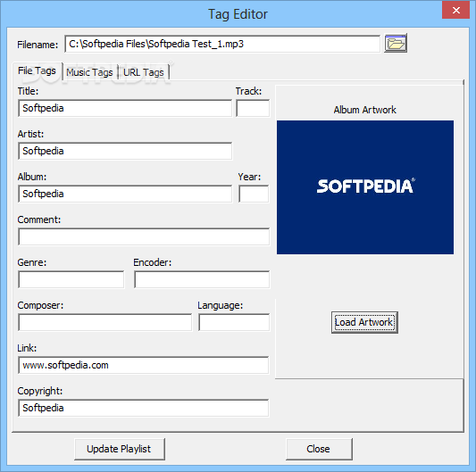This screenshot has height=472, width=476.
Task: Click the Language field
Action: (234, 322)
